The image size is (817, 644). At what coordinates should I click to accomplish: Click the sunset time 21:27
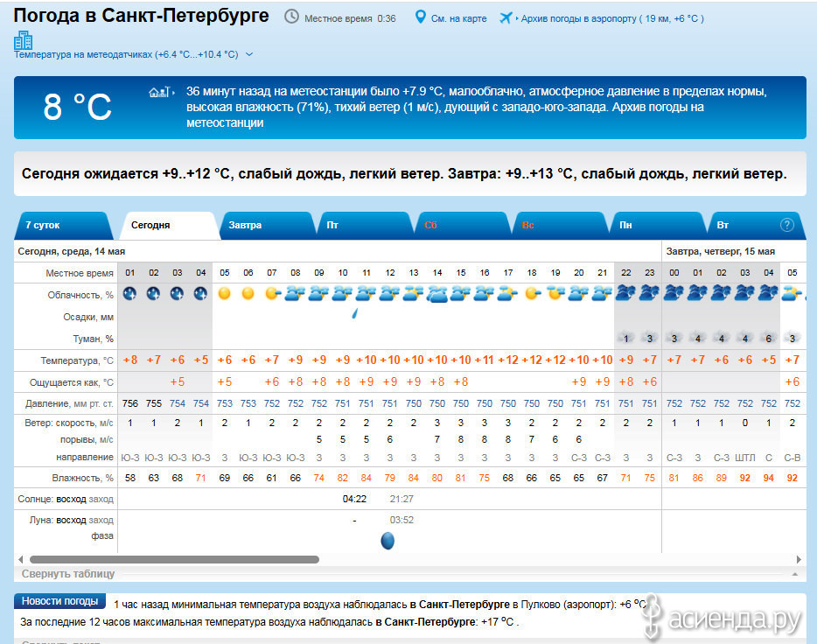tap(402, 499)
